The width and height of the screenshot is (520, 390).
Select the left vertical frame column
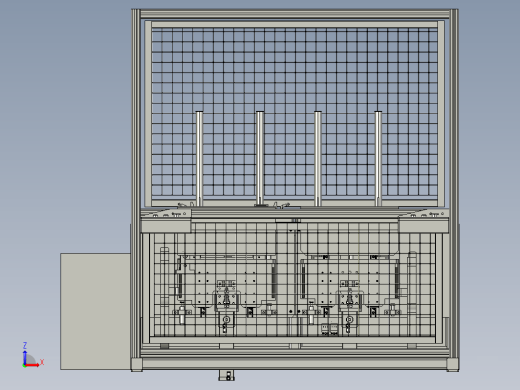pos(136,183)
